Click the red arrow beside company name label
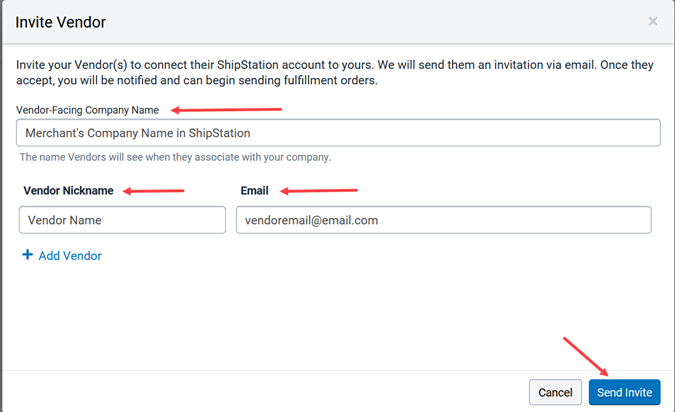Image resolution: width=675 pixels, height=412 pixels. pyautogui.click(x=227, y=110)
